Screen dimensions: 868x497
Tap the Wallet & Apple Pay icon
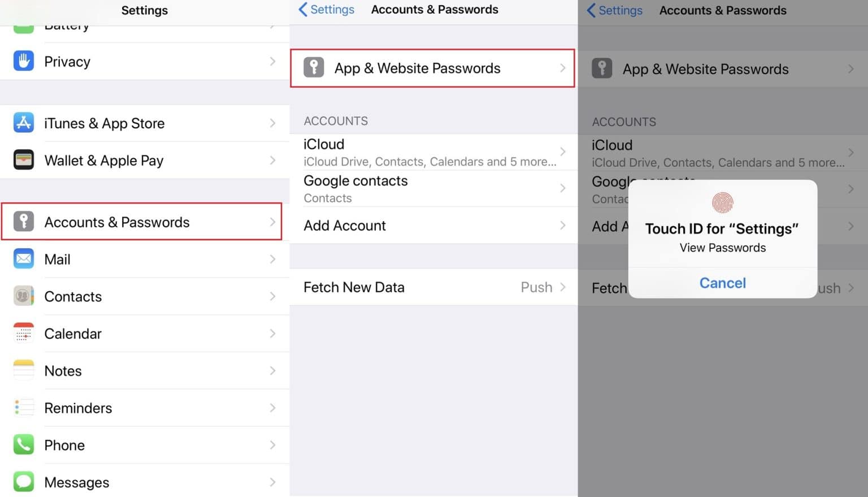(x=24, y=160)
